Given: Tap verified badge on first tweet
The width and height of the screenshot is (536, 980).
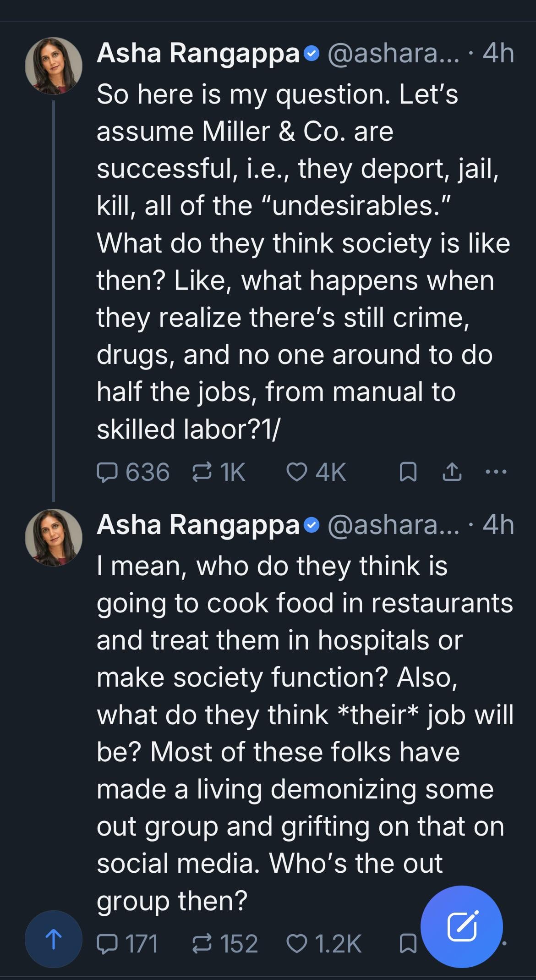Looking at the screenshot, I should coord(312,54).
